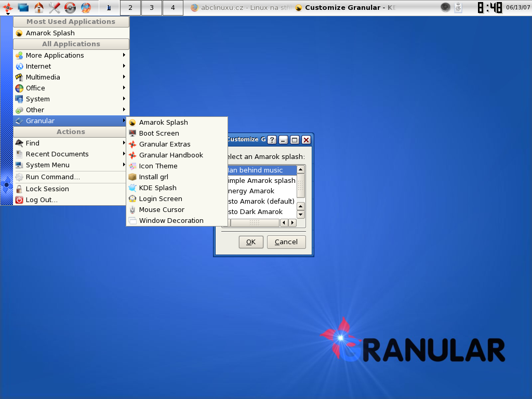The height and width of the screenshot is (399, 532).
Task: Open Icon Theme in Granular submenu
Action: coord(158,166)
